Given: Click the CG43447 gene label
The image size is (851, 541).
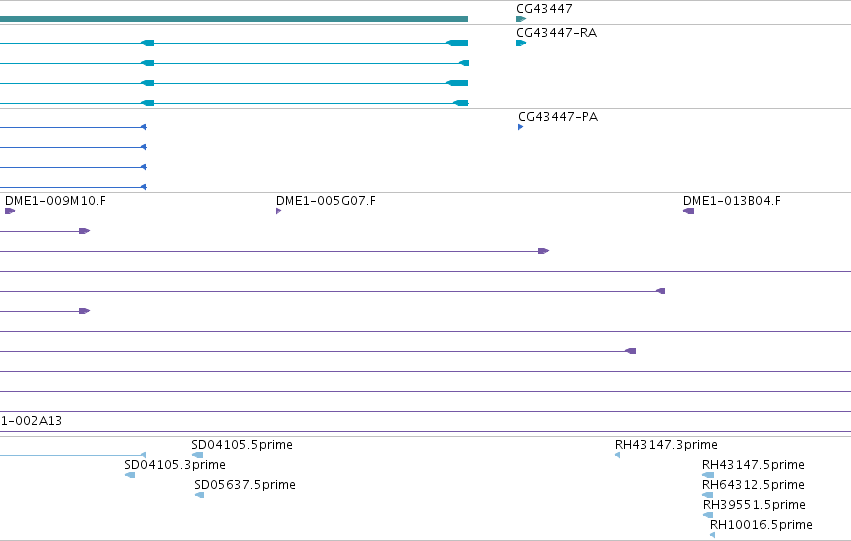Looking at the screenshot, I should point(544,9).
